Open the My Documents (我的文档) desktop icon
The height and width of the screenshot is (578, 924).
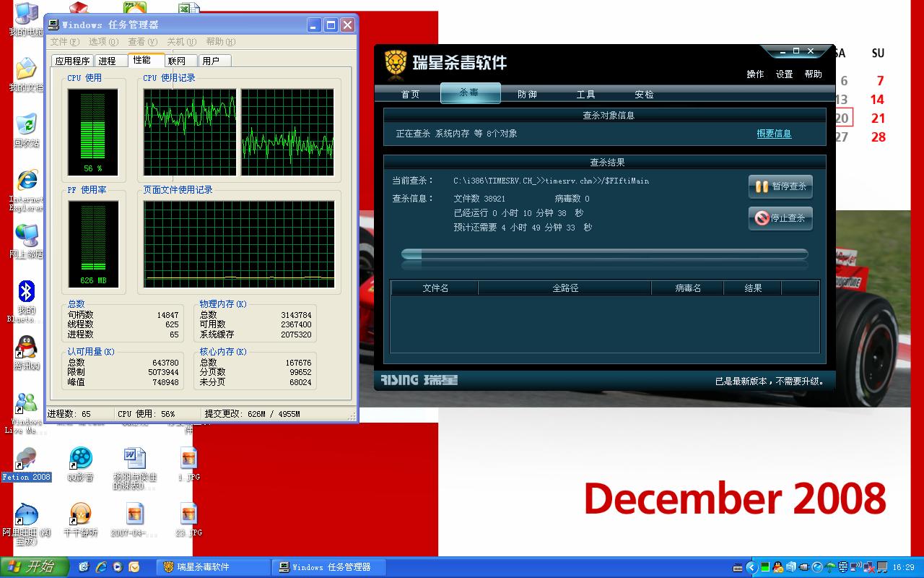[26, 74]
